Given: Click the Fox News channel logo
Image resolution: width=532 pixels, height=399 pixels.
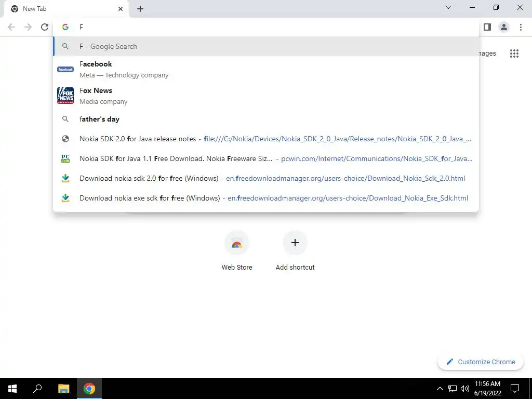Looking at the screenshot, I should 65,96.
